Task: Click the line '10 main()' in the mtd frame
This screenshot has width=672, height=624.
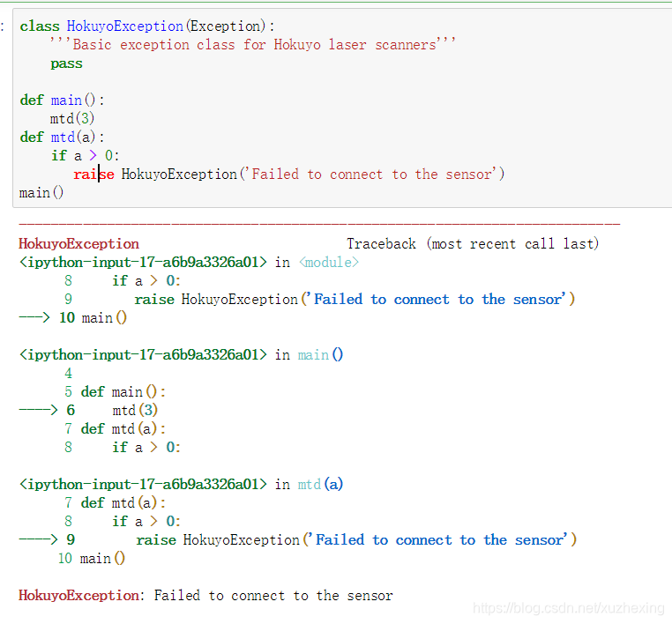Action: click(x=92, y=559)
